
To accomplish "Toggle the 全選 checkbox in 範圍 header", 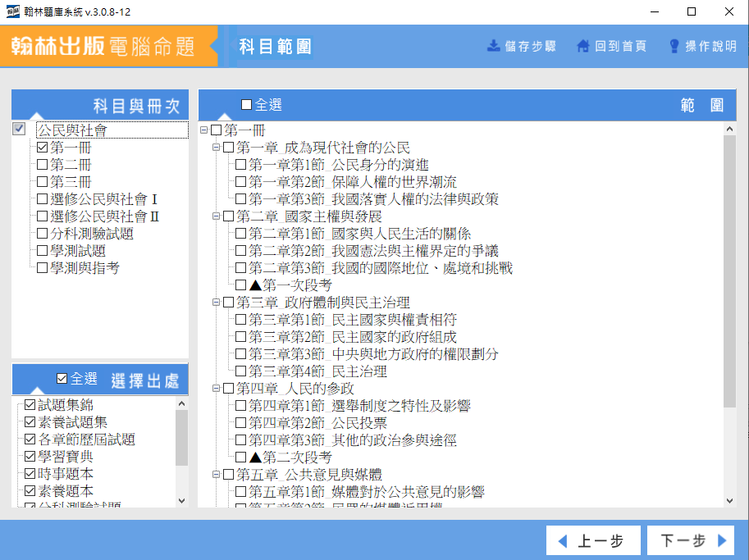I will click(247, 105).
